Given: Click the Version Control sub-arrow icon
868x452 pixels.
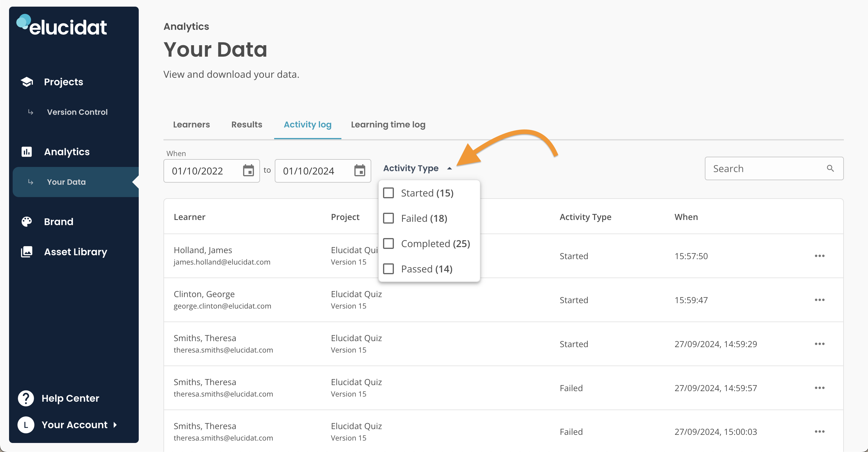Looking at the screenshot, I should click(x=31, y=112).
